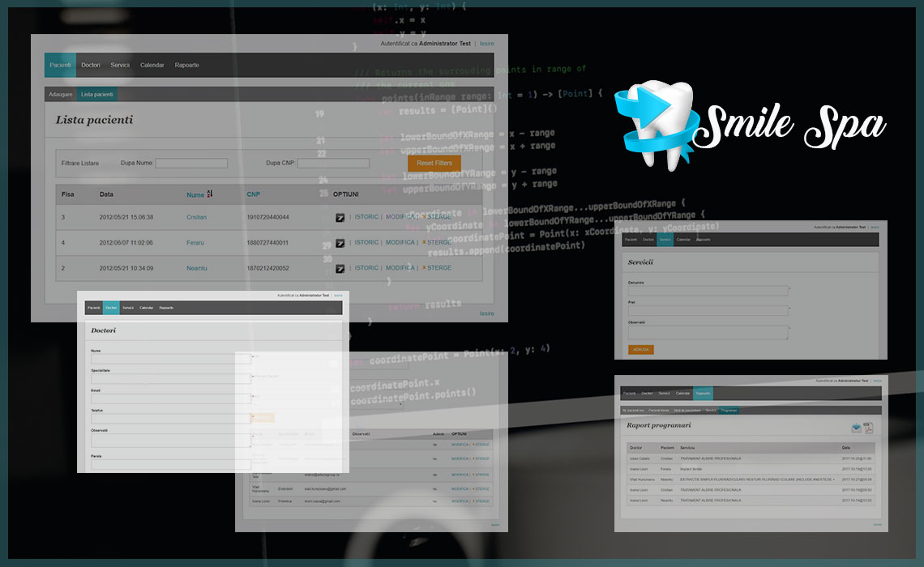Click the black edit icon in Feraru's row
924x567 pixels.
[340, 243]
